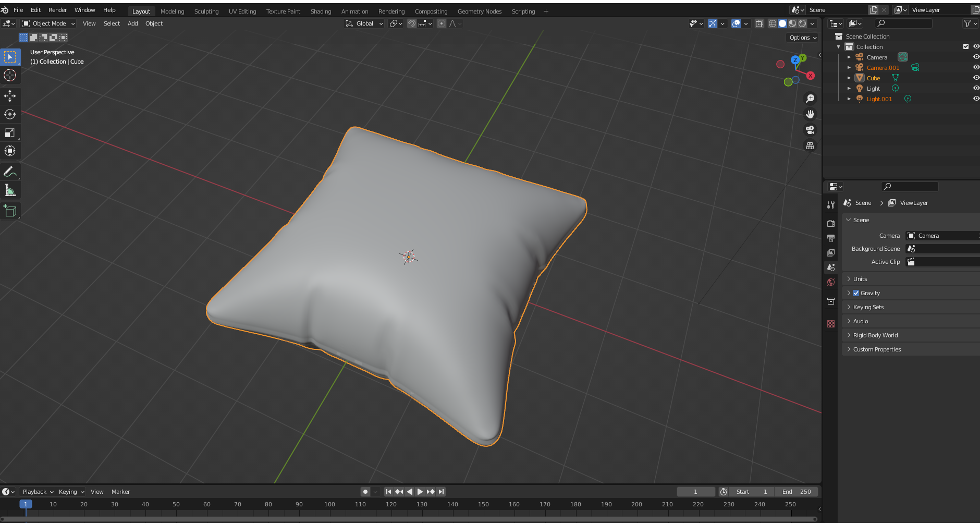Switch to orthographic grid view toggle
Image resolution: width=980 pixels, height=523 pixels.
pyautogui.click(x=810, y=146)
